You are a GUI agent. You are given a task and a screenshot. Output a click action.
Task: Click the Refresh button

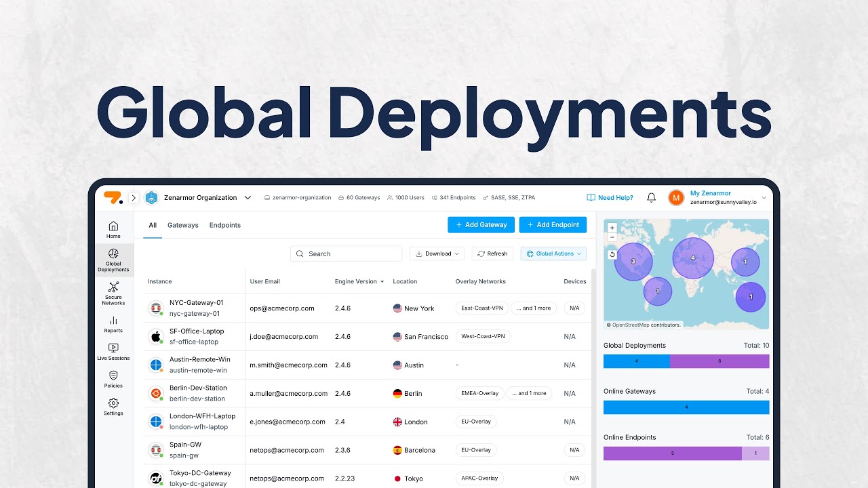click(x=492, y=253)
